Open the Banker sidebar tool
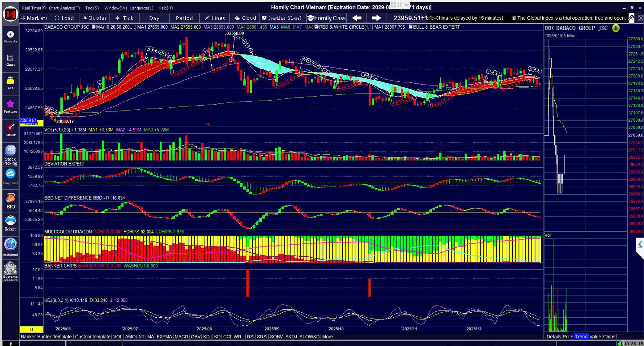The width and height of the screenshot is (644, 346). tap(11, 129)
